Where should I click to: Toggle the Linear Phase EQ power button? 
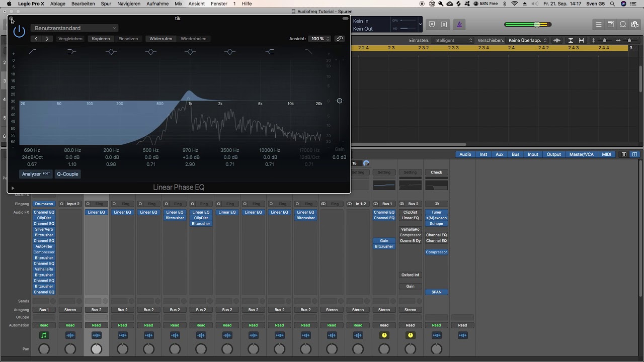coord(19,31)
